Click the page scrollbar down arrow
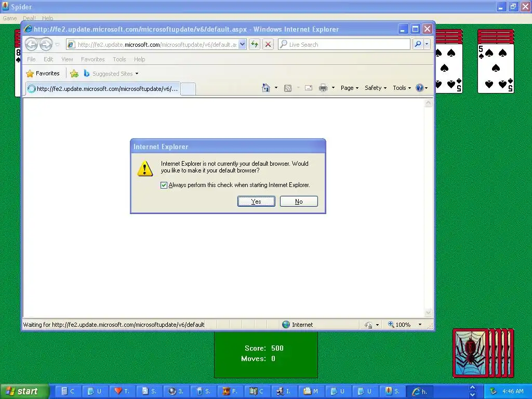This screenshot has height=399, width=532. click(429, 312)
